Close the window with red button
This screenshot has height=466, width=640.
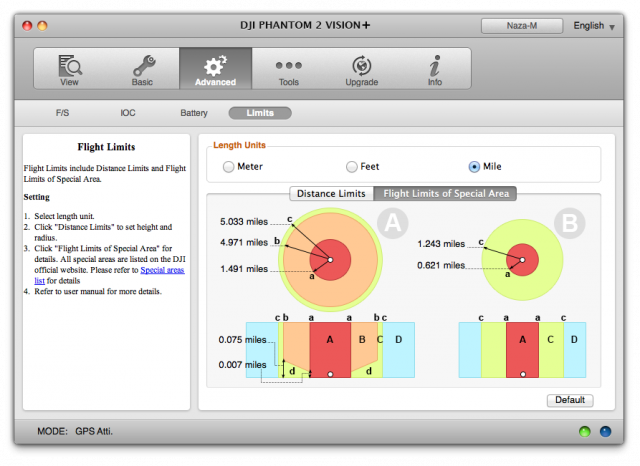pos(27,26)
